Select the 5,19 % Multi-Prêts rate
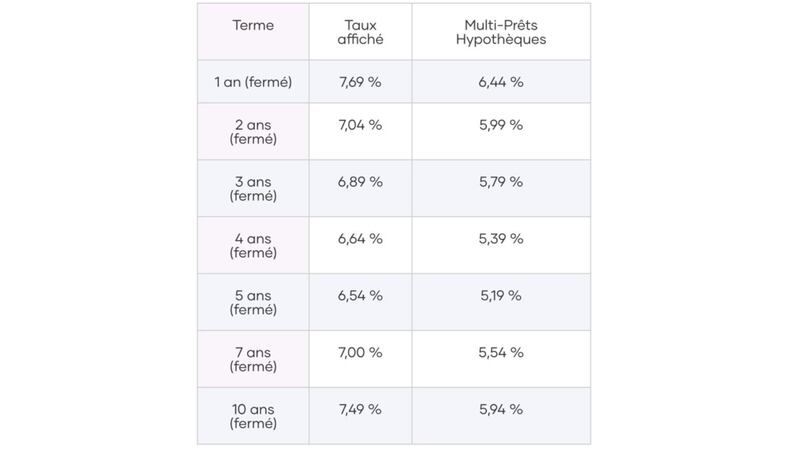This screenshot has height=450, width=800. (500, 296)
